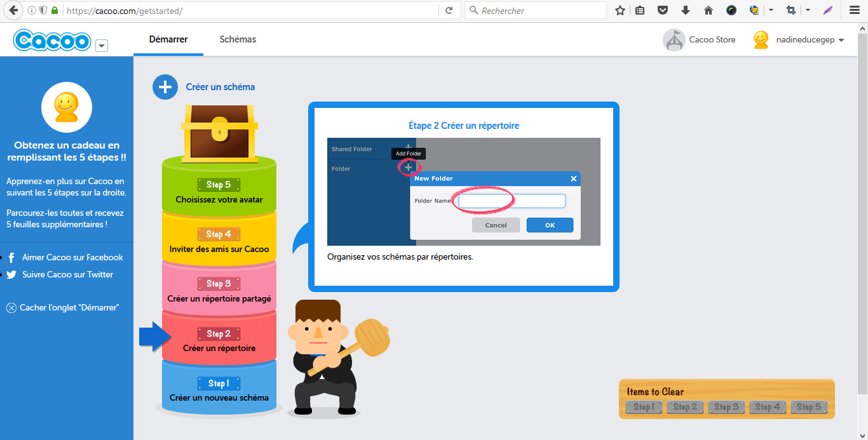
Task: Click Suivre Cacoo sur Twitter link
Action: (x=67, y=275)
